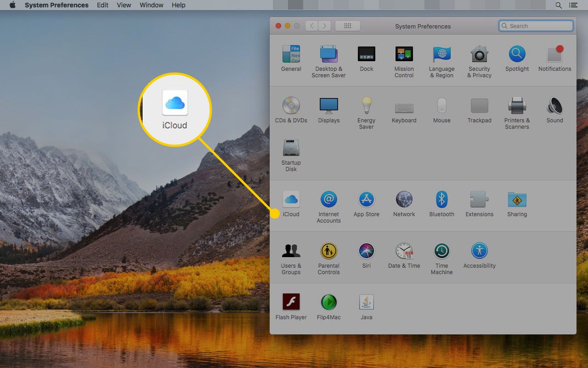This screenshot has height=368, width=588.
Task: Open the Help menu
Action: click(x=179, y=5)
